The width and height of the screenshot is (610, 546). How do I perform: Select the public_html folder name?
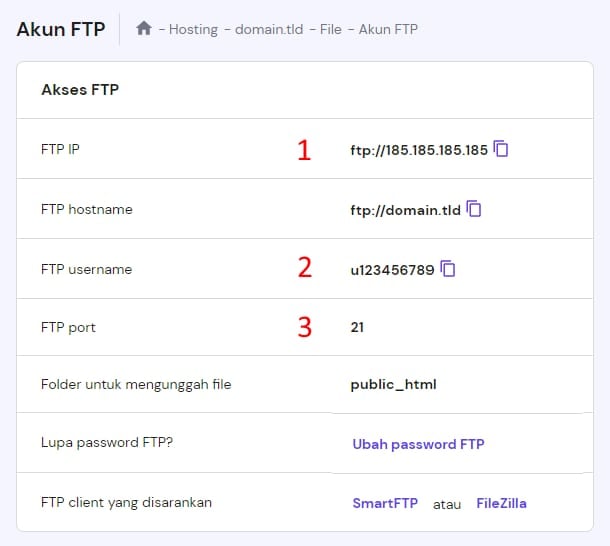pyautogui.click(x=393, y=384)
